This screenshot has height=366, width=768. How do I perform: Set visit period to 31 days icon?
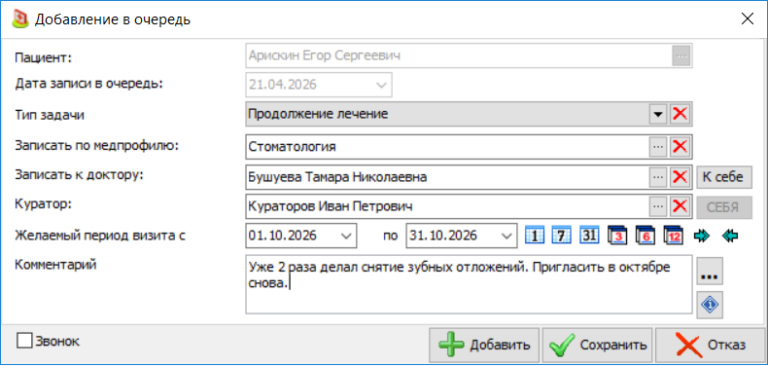589,236
